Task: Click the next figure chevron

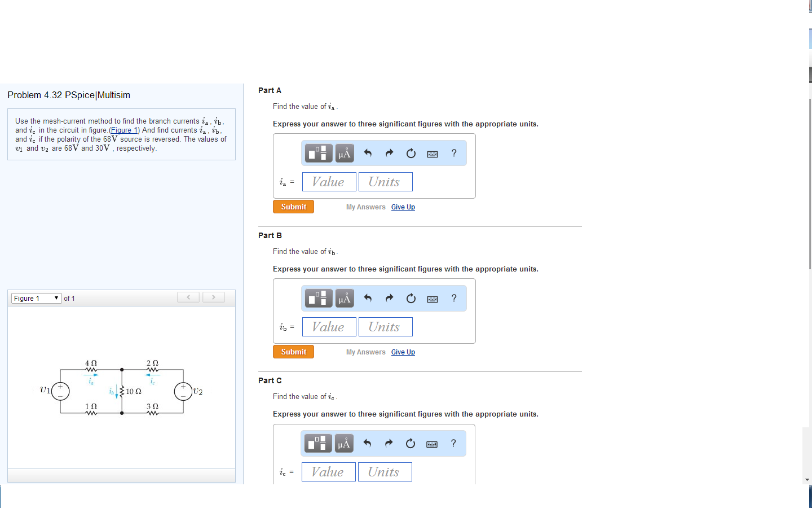Action: [213, 297]
